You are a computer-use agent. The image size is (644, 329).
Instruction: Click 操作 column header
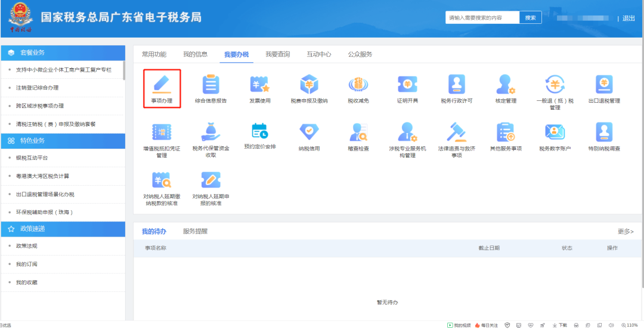612,248
